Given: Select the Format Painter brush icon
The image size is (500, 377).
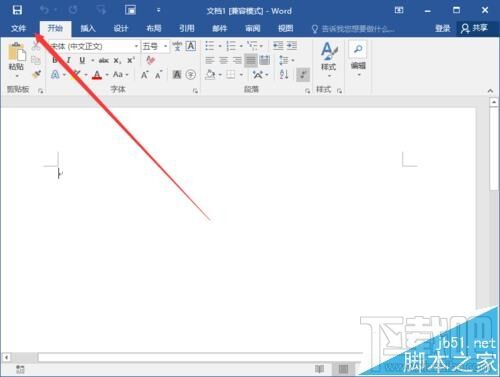Looking at the screenshot, I should 37,75.
